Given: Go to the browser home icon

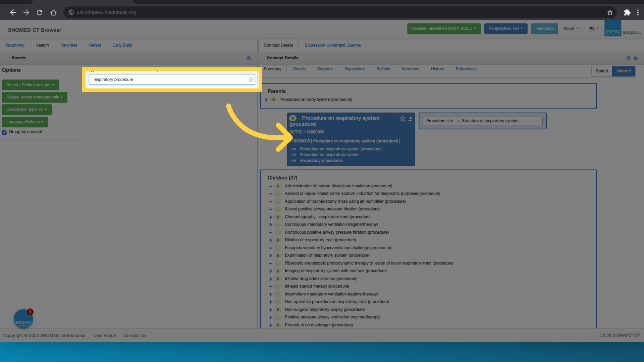Looking at the screenshot, I should pos(53,12).
